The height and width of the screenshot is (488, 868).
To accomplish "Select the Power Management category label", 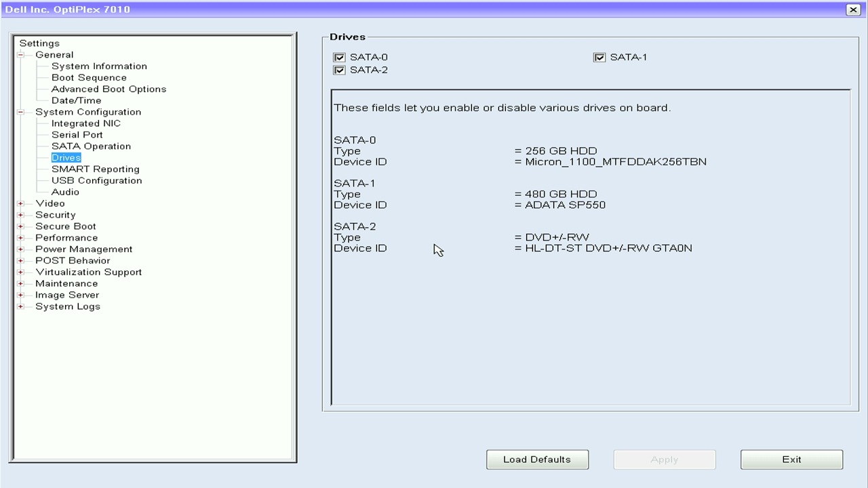I will [84, 249].
